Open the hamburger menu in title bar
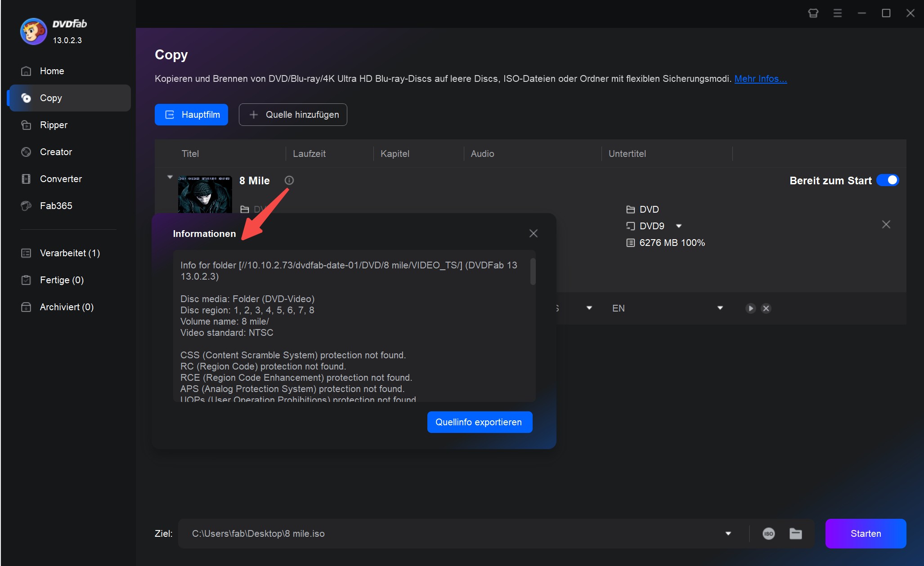Viewport: 924px width, 566px height. 838,13
